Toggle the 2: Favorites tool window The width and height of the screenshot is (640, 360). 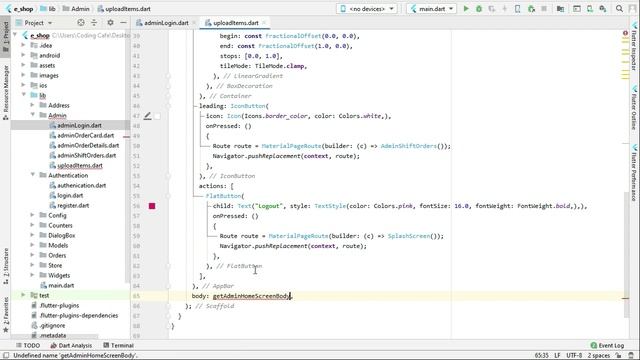tap(6, 315)
